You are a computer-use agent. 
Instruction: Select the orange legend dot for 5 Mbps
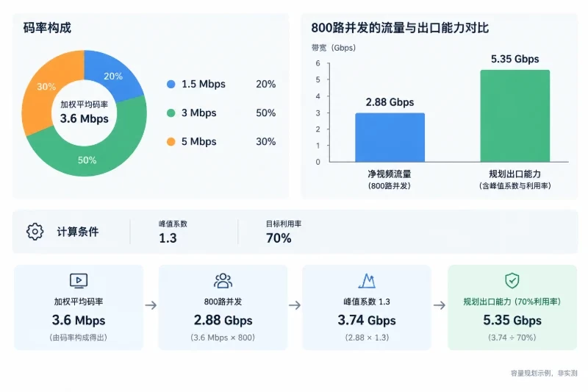coord(171,142)
